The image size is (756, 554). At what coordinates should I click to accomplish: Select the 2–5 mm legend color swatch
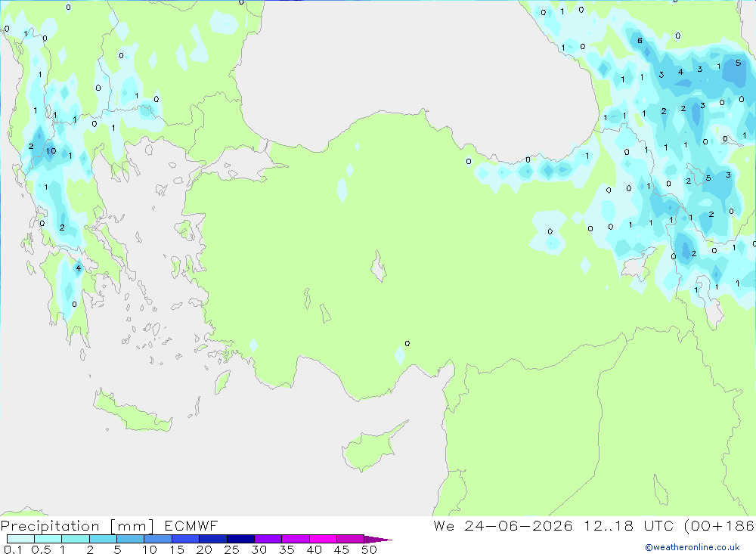[103, 539]
